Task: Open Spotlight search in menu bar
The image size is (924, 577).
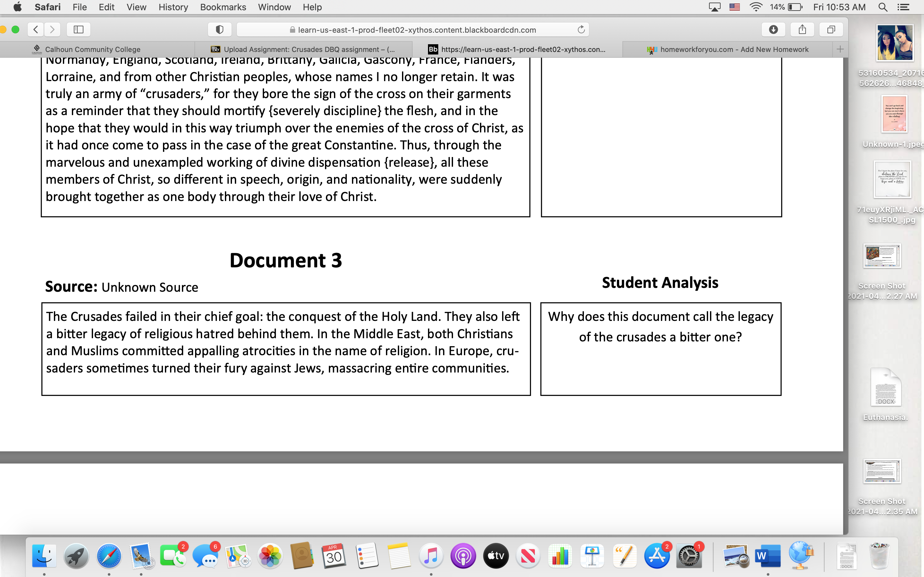Action: (x=883, y=7)
